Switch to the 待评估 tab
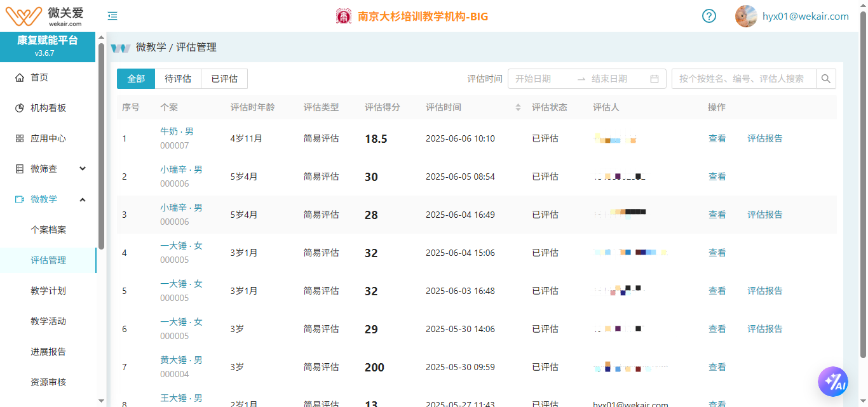 click(x=178, y=79)
